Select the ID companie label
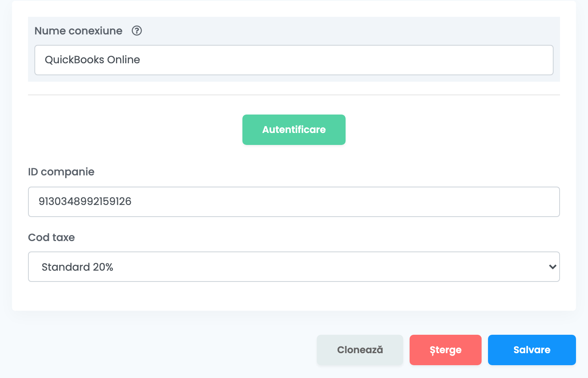The image size is (588, 378). (61, 172)
